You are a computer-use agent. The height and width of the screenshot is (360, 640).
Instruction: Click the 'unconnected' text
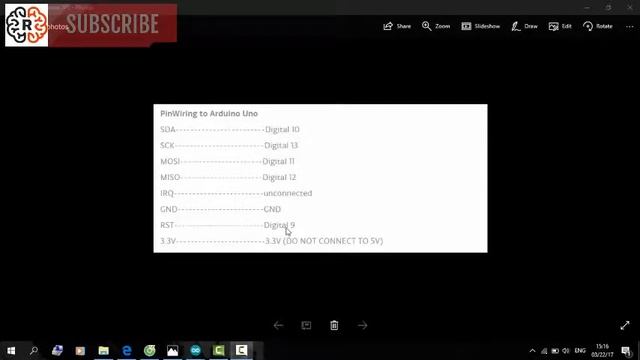(x=288, y=193)
